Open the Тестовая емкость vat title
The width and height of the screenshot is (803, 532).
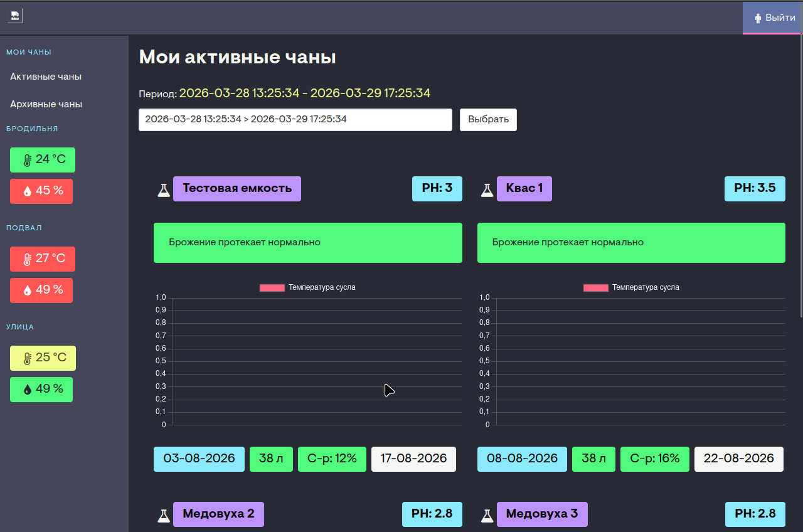coord(237,189)
